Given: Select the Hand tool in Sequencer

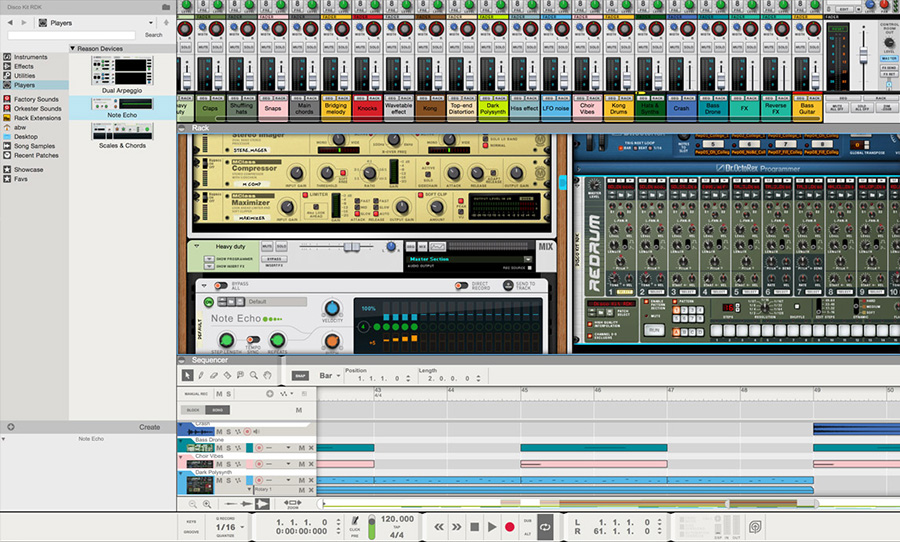Looking at the screenshot, I should pos(267,375).
